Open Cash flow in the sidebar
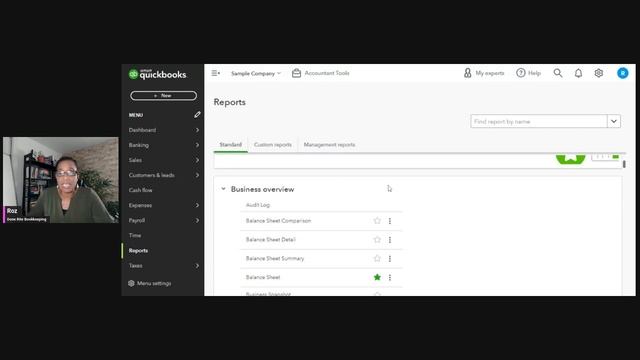This screenshot has height=360, width=640. pyautogui.click(x=140, y=190)
